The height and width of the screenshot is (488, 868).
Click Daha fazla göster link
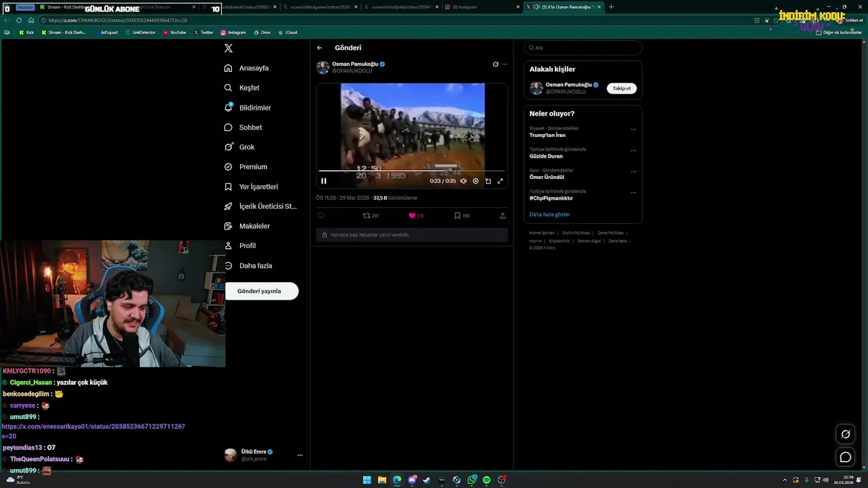pyautogui.click(x=549, y=214)
